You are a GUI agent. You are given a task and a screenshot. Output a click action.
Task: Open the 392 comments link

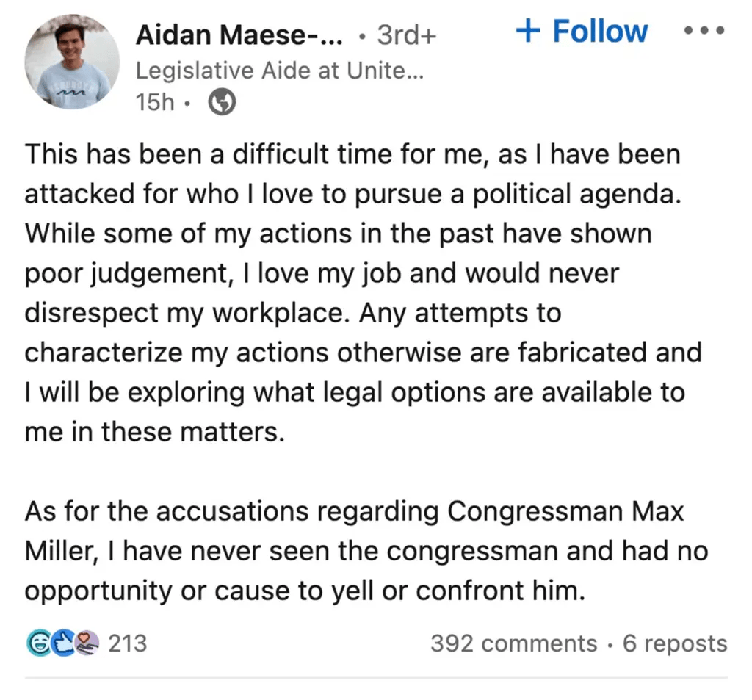pos(513,643)
